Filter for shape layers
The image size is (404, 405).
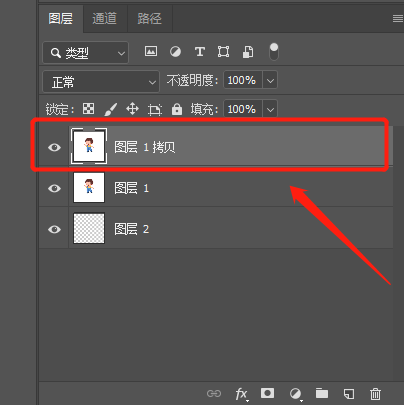tap(223, 52)
